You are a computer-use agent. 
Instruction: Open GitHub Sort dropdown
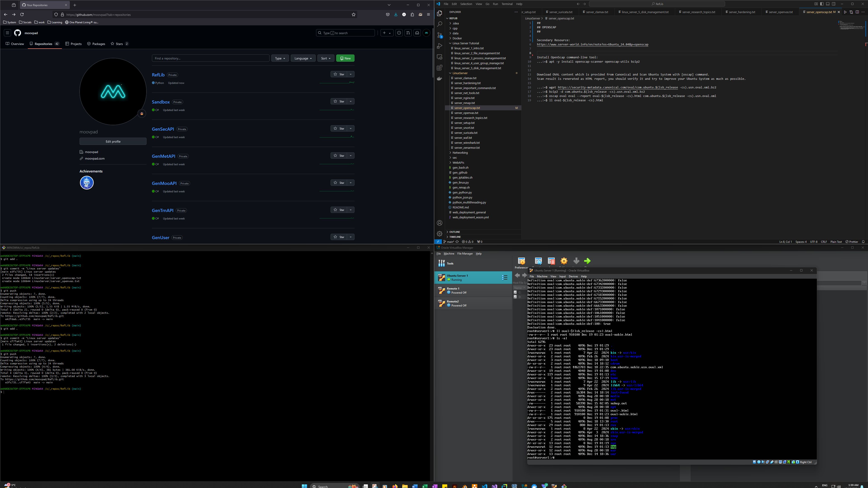[326, 58]
